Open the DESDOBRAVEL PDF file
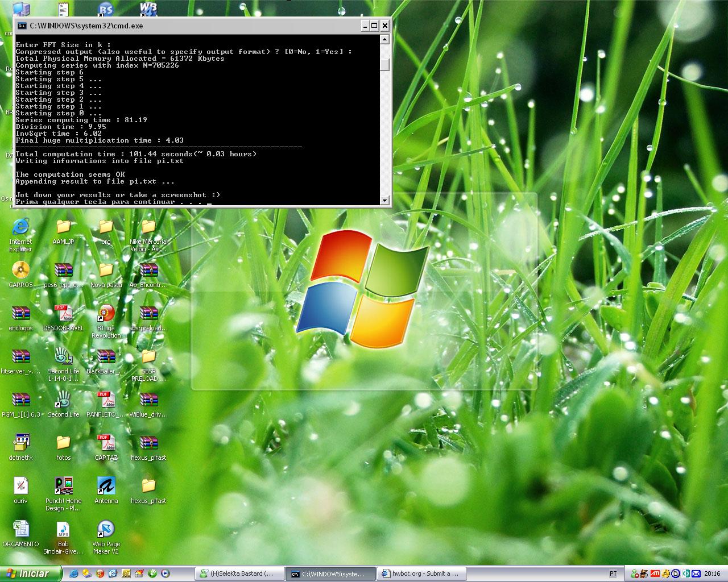The width and height of the screenshot is (728, 582). (63, 313)
